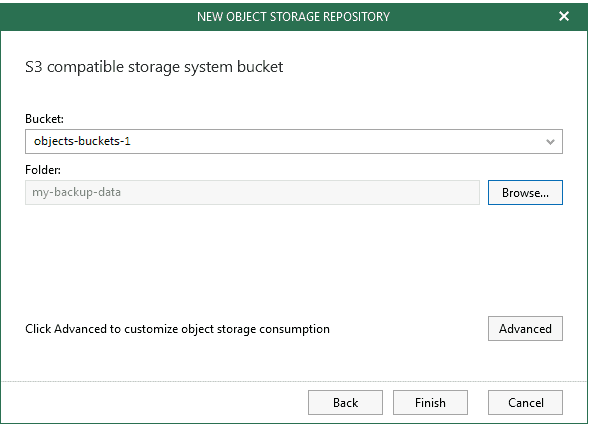Click the gray down-arrow icon
Image resolution: width=590 pixels, height=426 pixels.
click(x=550, y=142)
